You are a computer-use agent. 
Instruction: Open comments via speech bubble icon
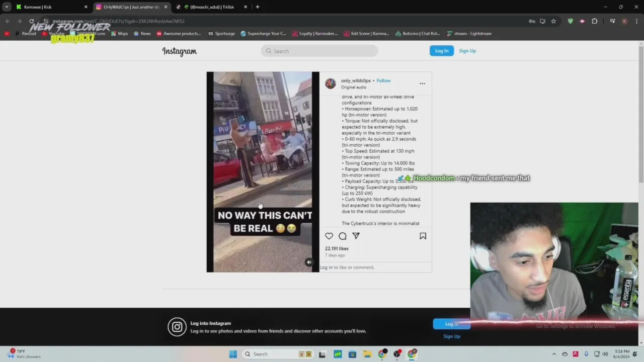point(343,236)
